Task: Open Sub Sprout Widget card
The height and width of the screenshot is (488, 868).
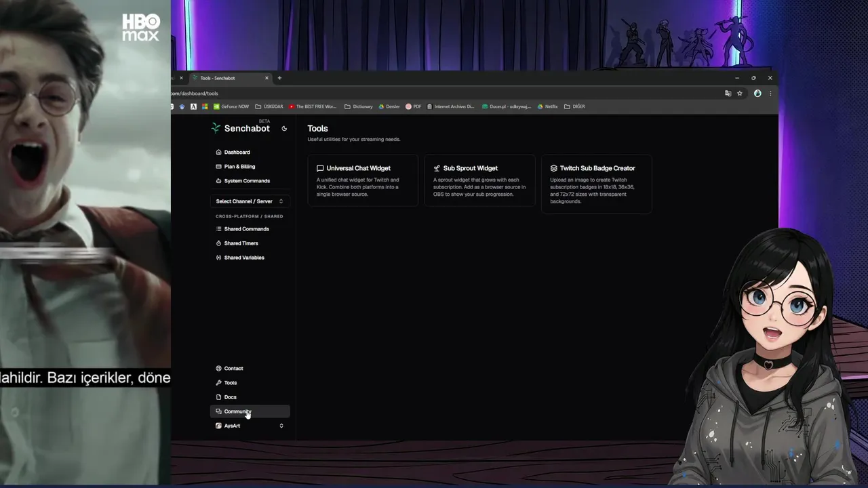Action: 480,180
